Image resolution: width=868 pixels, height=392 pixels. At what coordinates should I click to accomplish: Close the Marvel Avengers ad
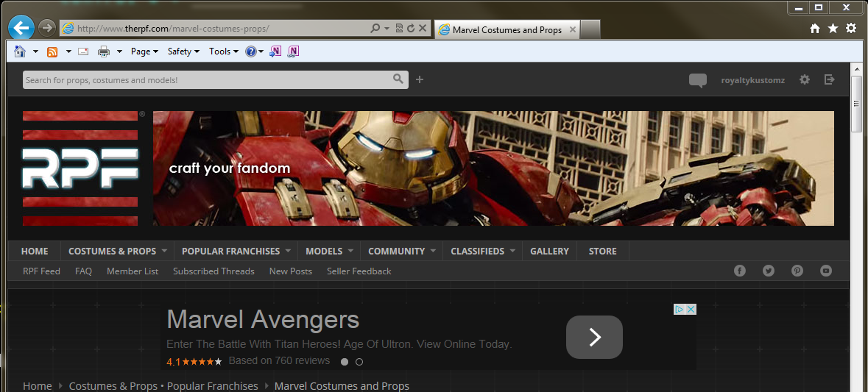691,310
